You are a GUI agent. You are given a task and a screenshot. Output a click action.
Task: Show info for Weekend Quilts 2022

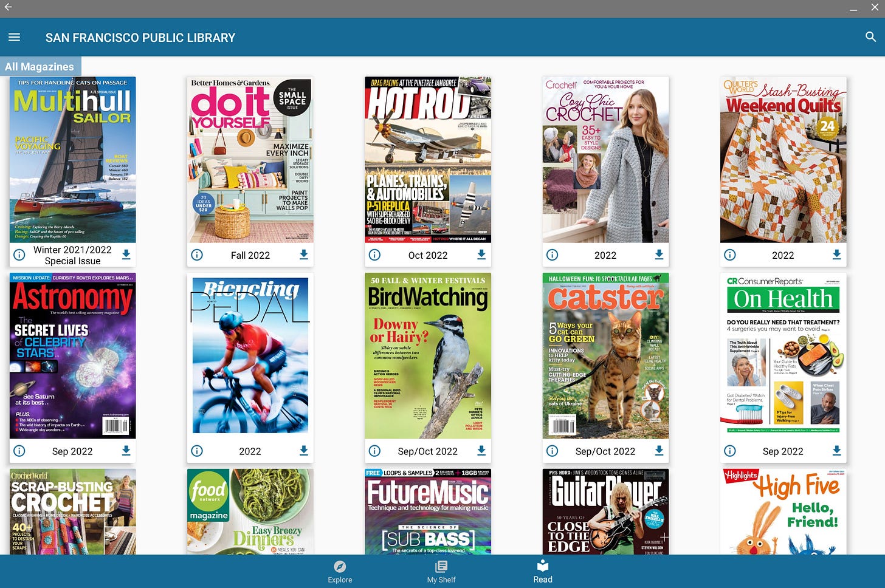(730, 255)
